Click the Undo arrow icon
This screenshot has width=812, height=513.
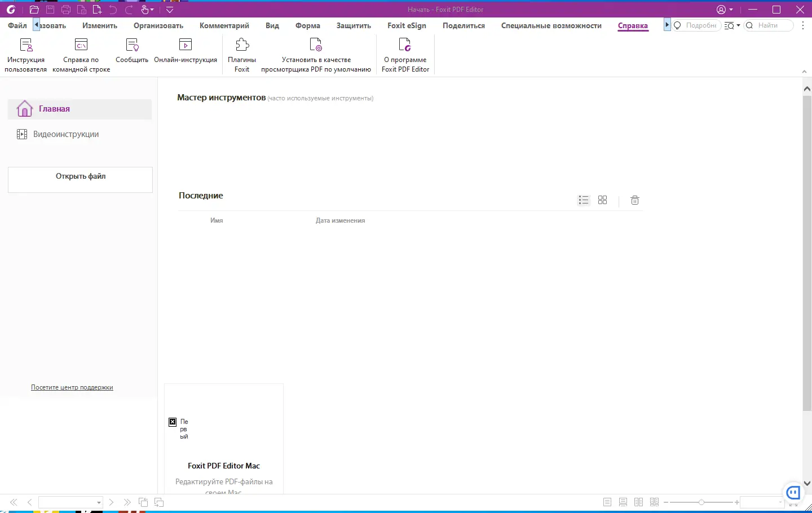pos(113,10)
